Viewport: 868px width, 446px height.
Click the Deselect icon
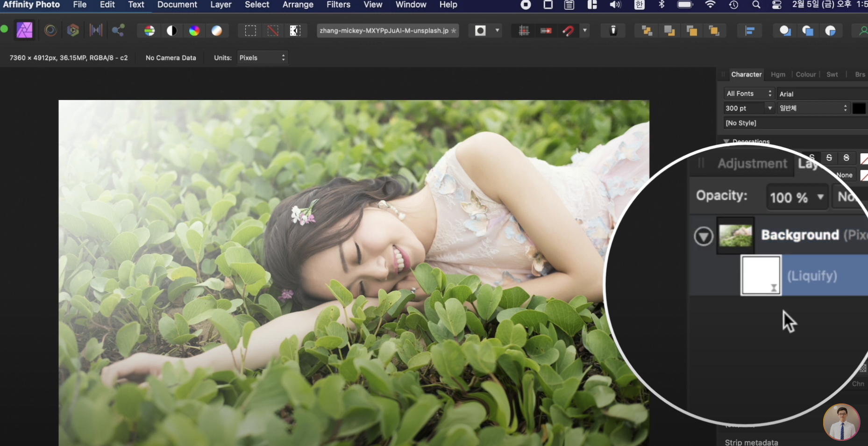[273, 31]
